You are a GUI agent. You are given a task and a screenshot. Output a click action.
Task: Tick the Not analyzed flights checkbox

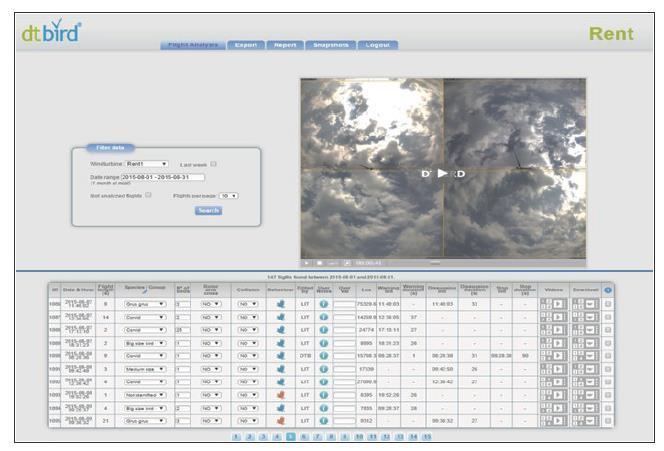[148, 195]
